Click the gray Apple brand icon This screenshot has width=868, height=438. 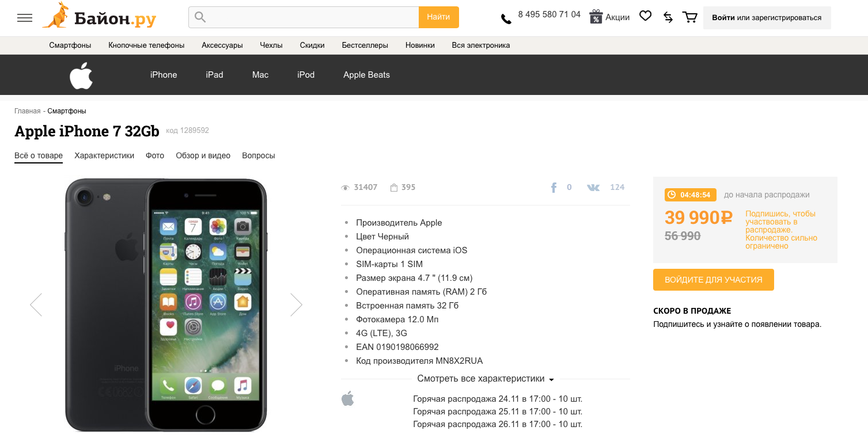[348, 398]
